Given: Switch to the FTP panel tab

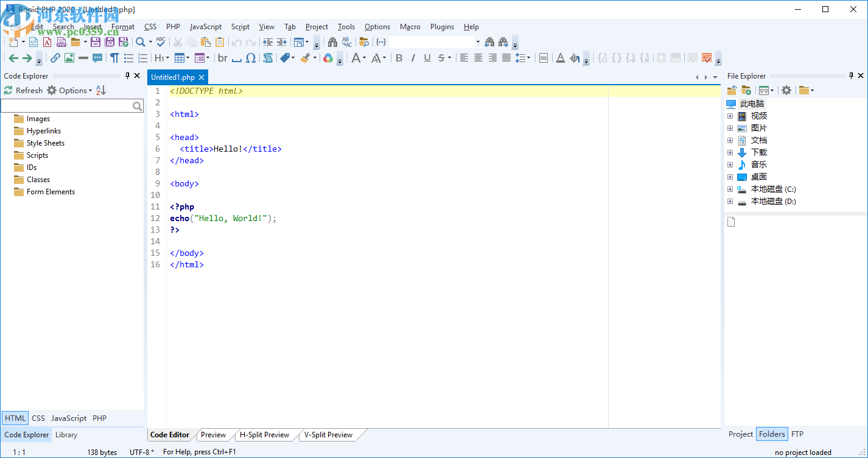Looking at the screenshot, I should (797, 434).
